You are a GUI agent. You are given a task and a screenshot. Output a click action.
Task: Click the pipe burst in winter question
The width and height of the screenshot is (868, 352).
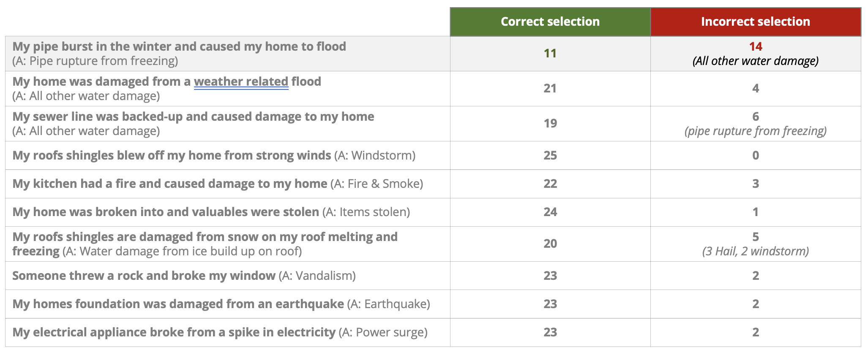pos(179,46)
